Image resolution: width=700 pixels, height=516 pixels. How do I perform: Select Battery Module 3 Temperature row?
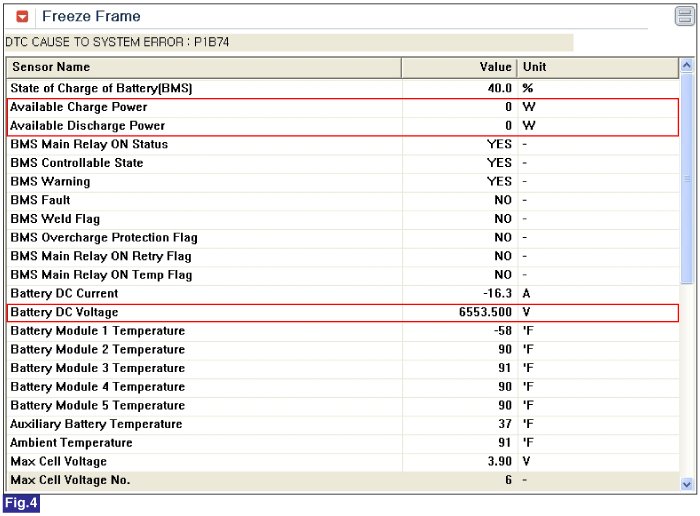[343, 368]
